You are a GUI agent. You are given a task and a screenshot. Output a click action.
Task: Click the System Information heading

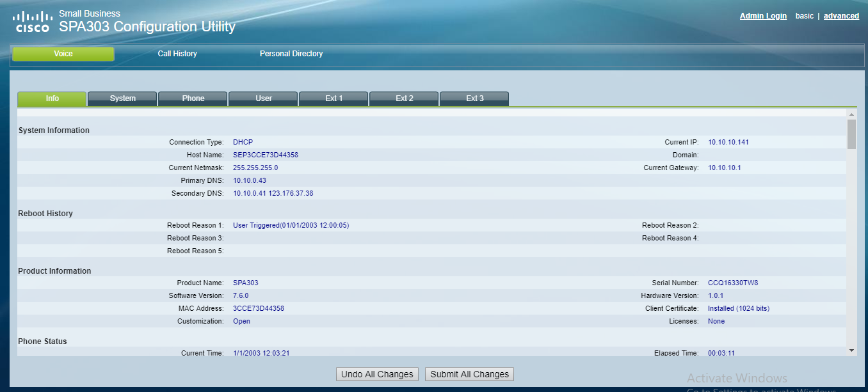(x=54, y=130)
